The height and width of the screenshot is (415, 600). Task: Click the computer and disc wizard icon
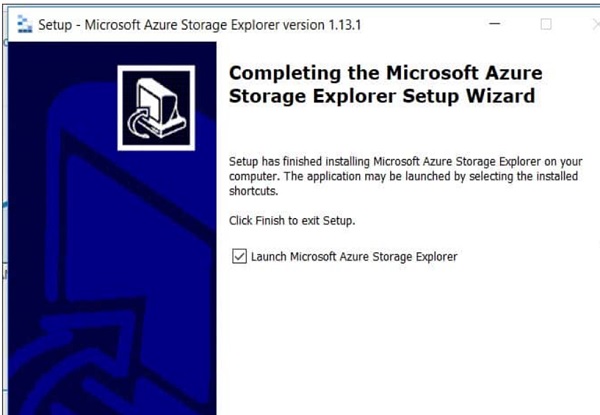tap(155, 108)
